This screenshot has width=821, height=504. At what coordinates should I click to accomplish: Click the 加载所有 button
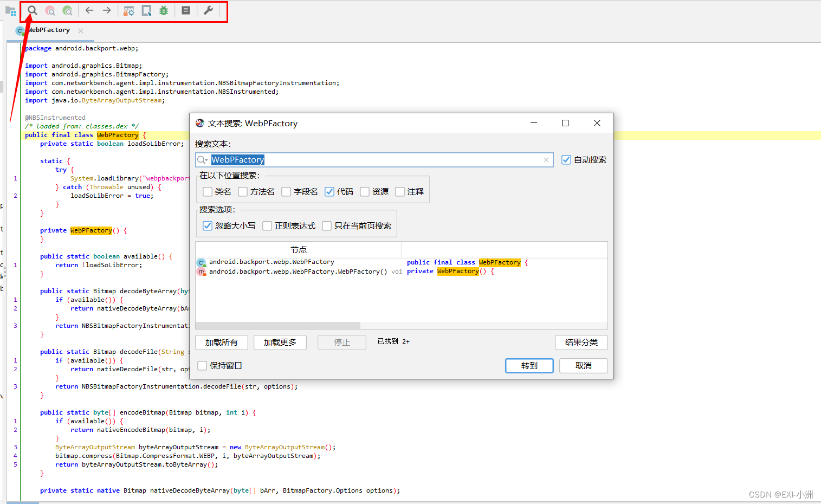pyautogui.click(x=222, y=343)
